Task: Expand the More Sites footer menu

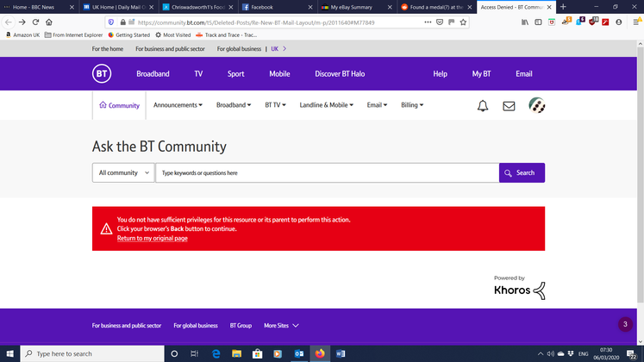Action: point(281,326)
